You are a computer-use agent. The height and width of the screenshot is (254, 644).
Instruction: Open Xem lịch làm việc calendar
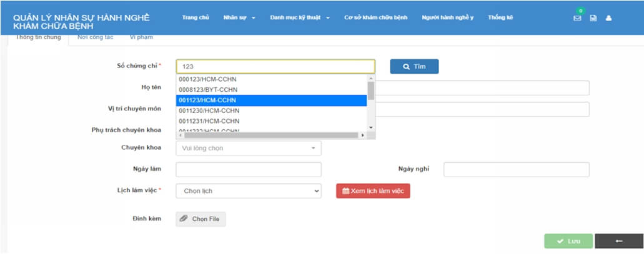tap(373, 191)
